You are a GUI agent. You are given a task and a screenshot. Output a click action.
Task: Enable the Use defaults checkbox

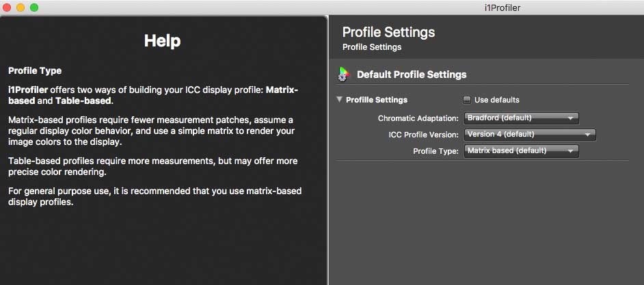point(467,100)
